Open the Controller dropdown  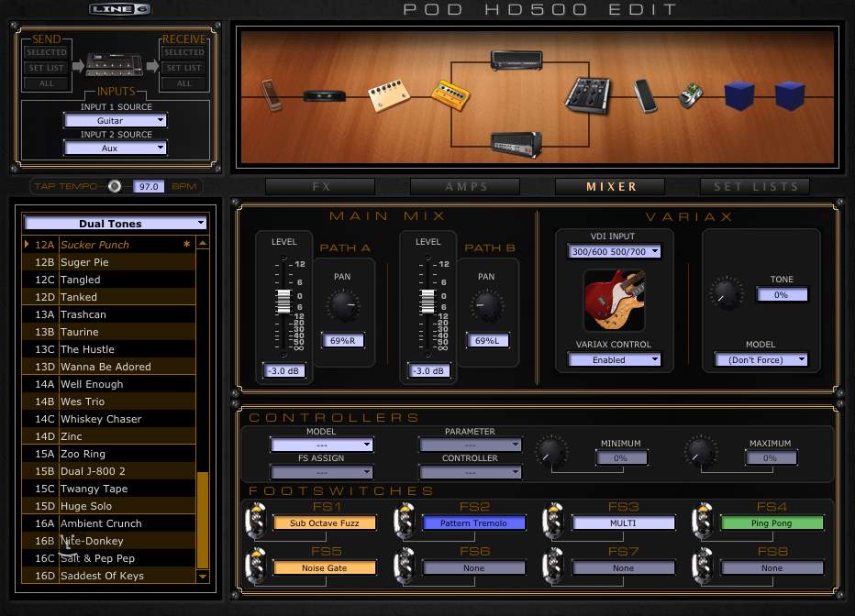coord(470,472)
